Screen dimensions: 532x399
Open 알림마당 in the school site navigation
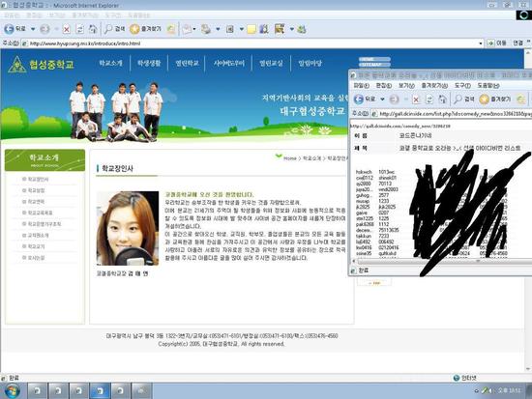[x=310, y=63]
